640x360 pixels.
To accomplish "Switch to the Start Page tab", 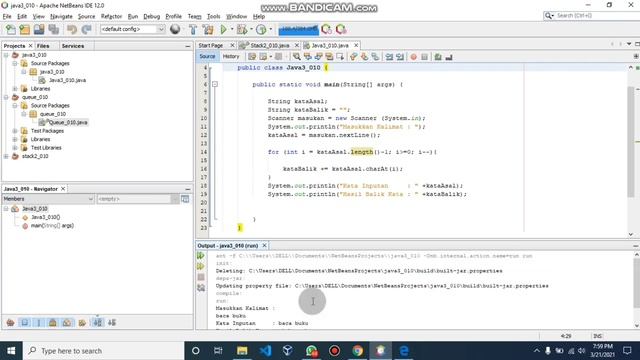I will click(211, 45).
